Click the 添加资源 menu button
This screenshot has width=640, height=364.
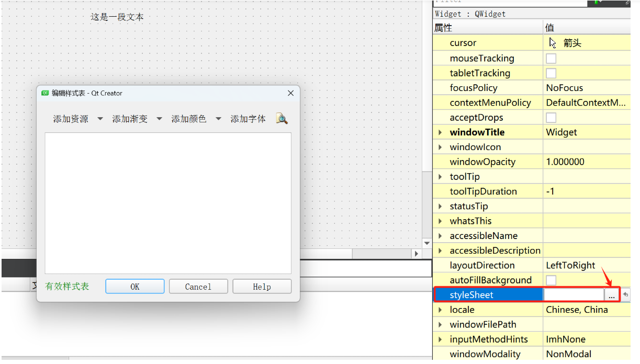point(71,119)
